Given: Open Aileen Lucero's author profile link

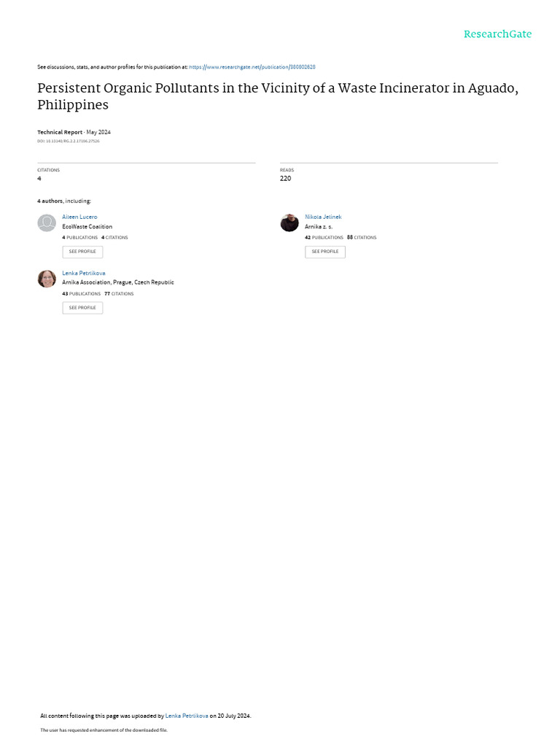Looking at the screenshot, I should pos(79,217).
